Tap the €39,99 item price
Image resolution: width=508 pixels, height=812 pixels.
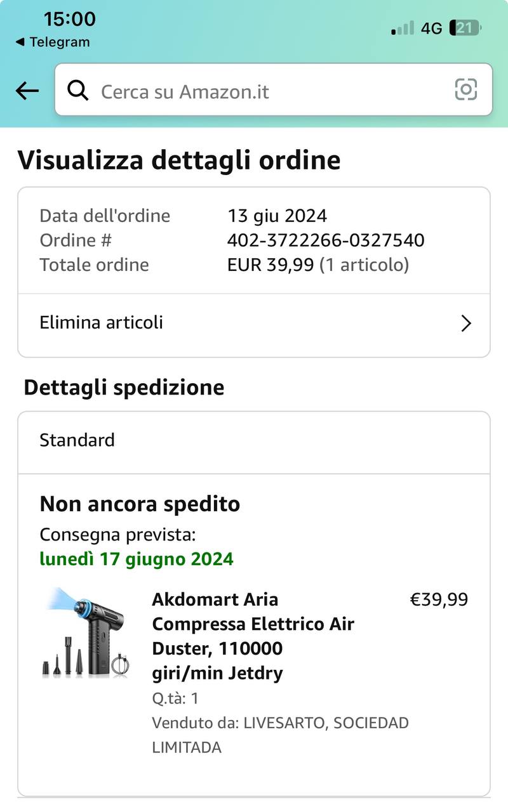coord(439,599)
